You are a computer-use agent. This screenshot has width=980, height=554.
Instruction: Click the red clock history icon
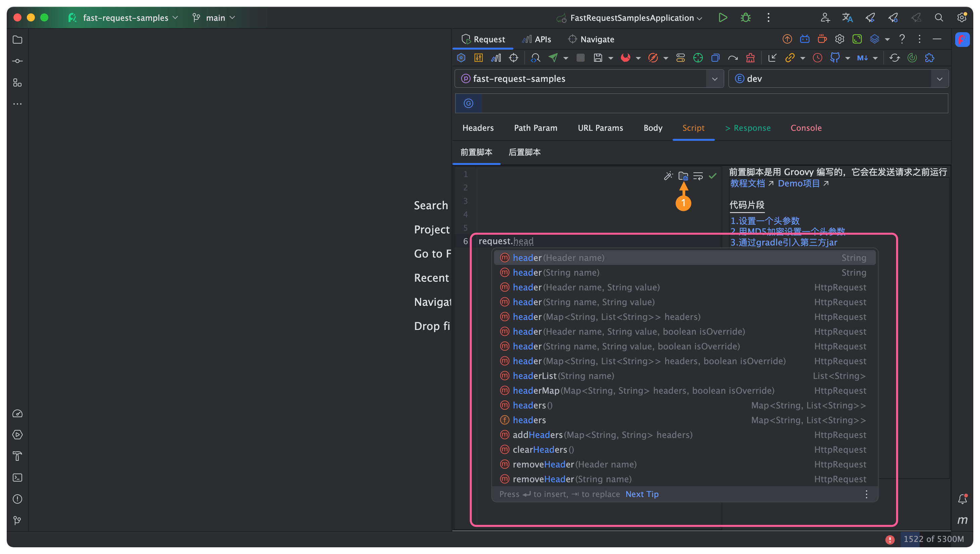[x=817, y=58]
